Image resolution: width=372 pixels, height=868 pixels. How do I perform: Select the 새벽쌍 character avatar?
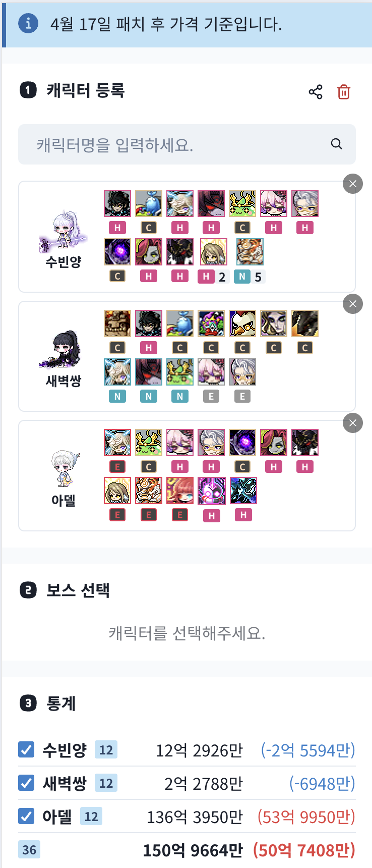click(x=61, y=349)
